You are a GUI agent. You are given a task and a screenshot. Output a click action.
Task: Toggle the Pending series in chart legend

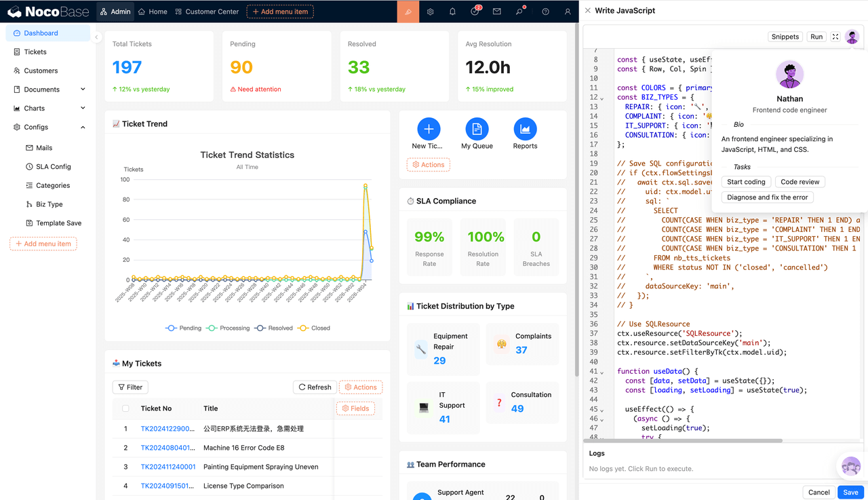184,328
